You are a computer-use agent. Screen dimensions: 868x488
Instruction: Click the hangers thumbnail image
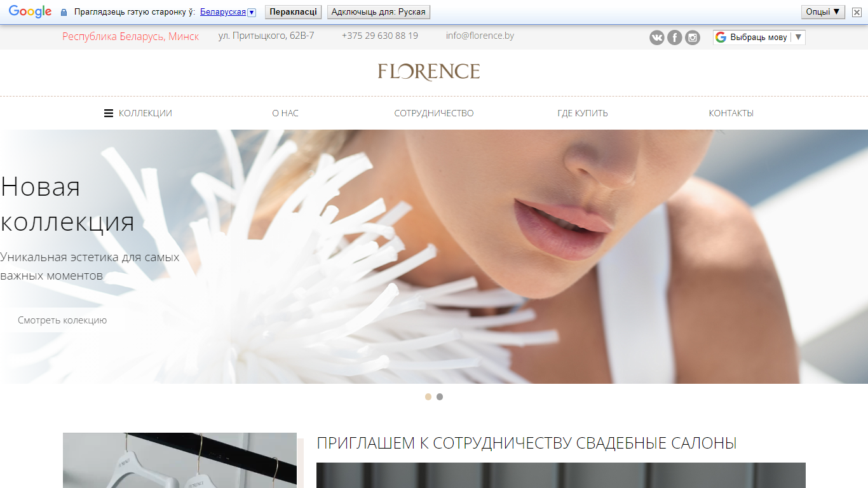180,460
